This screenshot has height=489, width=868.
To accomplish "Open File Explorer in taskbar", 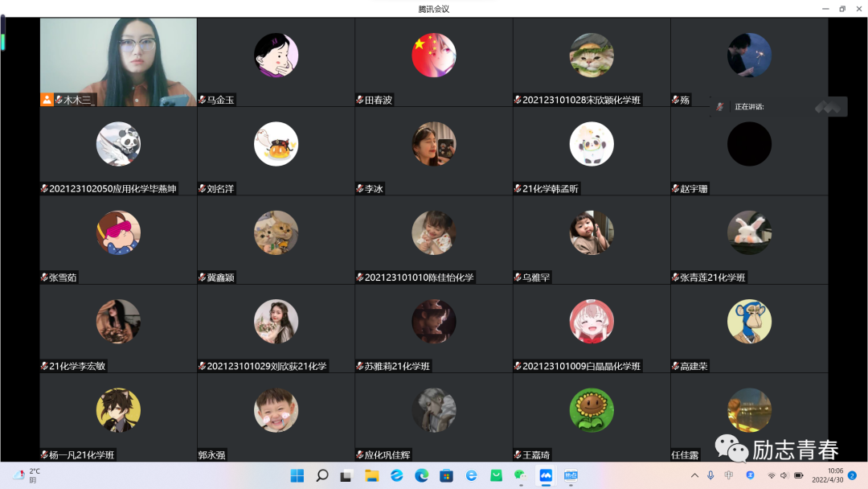I will [x=371, y=475].
